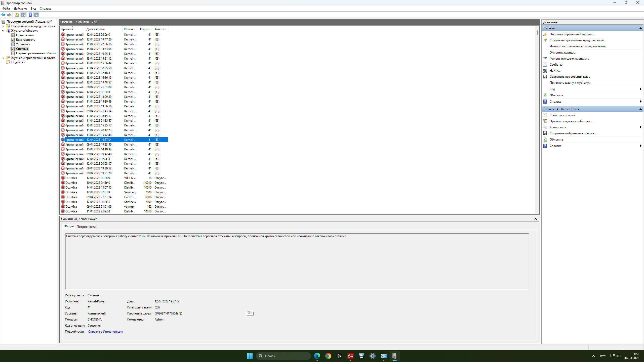This screenshot has width=644, height=362.
Task: Collapse the Журналы Windows tree node
Action: [x=3, y=31]
